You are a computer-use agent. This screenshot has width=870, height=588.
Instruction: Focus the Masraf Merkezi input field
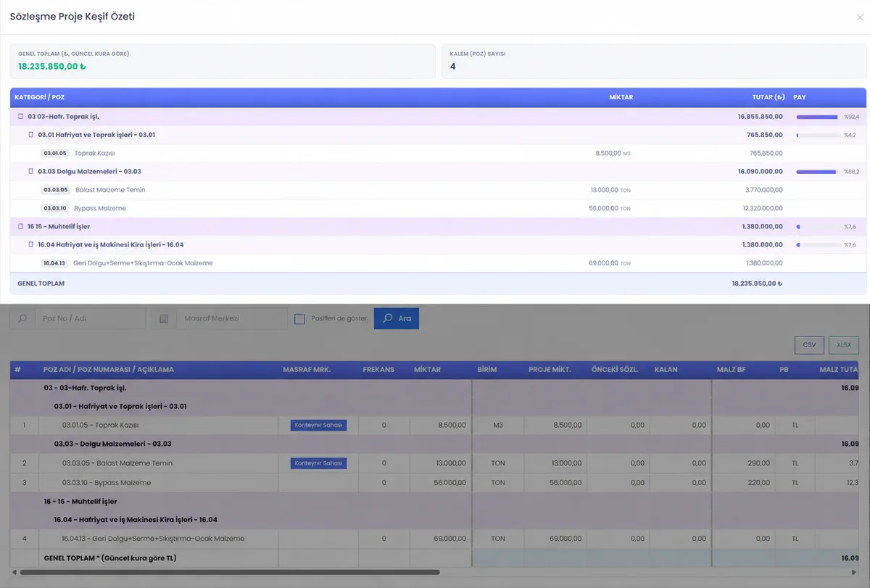click(x=232, y=318)
